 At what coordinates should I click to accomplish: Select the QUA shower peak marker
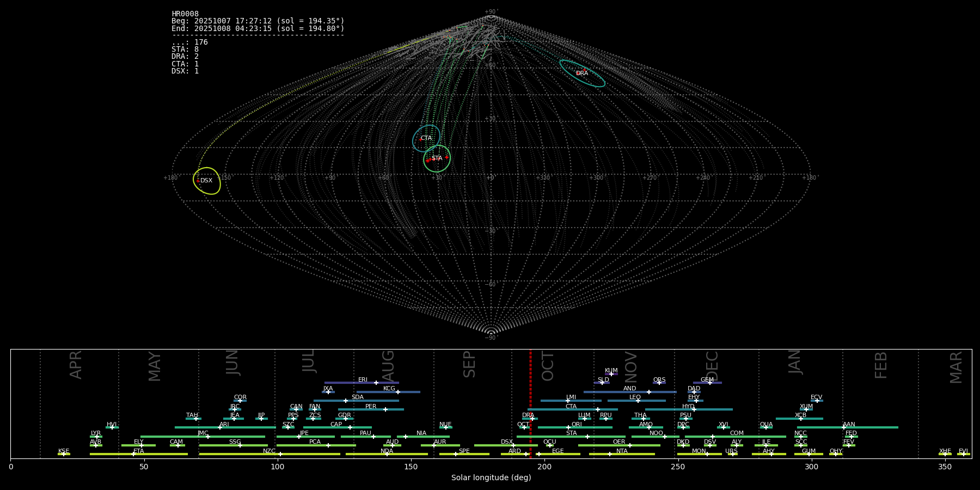(x=765, y=427)
